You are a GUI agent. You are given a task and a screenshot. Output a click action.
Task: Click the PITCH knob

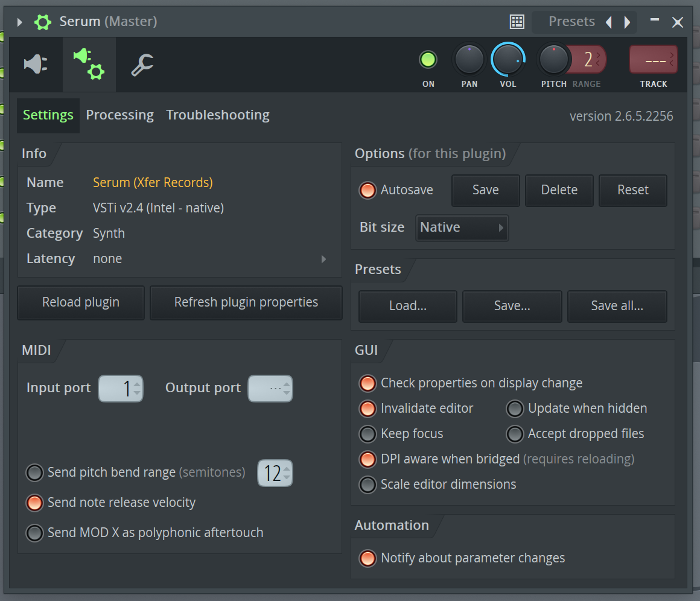point(553,60)
